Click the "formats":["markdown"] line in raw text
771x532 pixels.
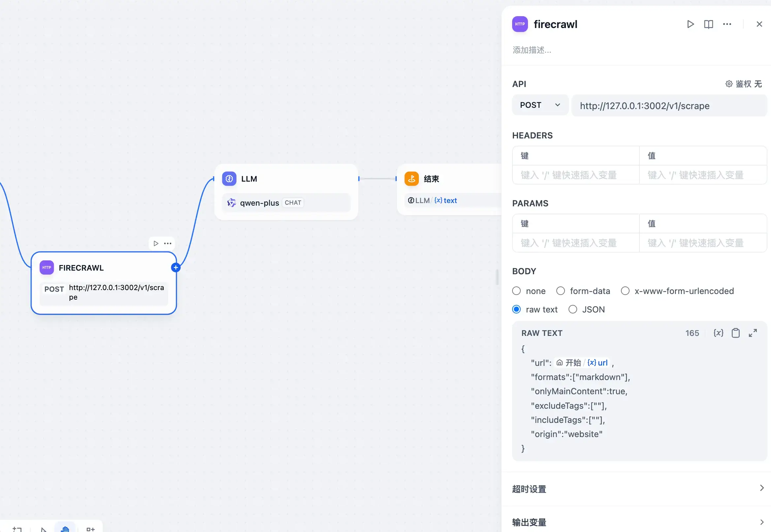click(x=580, y=377)
